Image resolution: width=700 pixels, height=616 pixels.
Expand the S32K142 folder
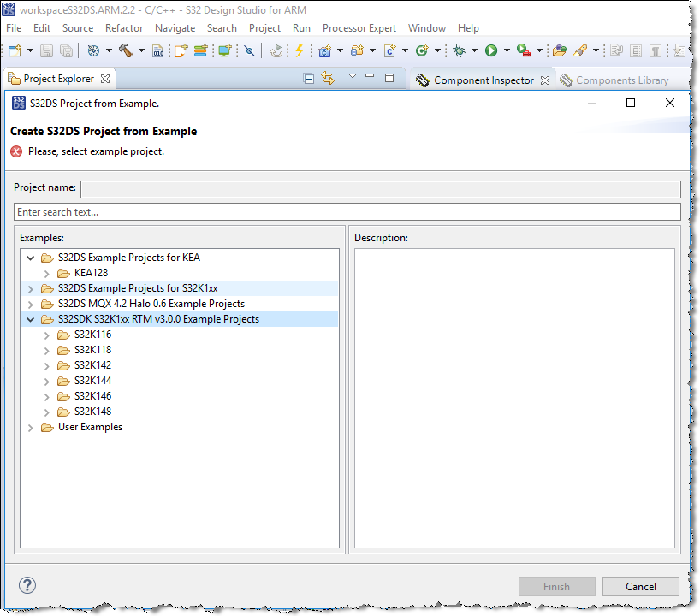(46, 366)
